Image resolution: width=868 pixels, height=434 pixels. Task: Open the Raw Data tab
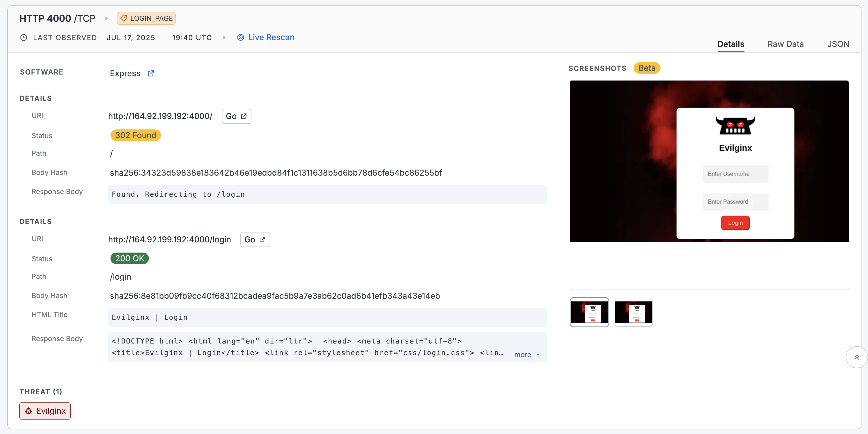pos(786,44)
